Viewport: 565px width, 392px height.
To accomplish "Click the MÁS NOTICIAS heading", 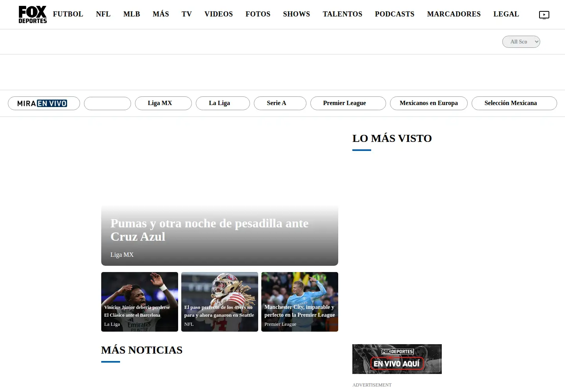I will [142, 350].
